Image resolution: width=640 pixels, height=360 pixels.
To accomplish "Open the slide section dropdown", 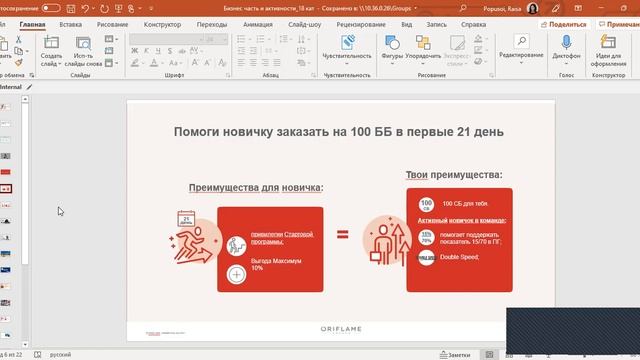I will [111, 63].
